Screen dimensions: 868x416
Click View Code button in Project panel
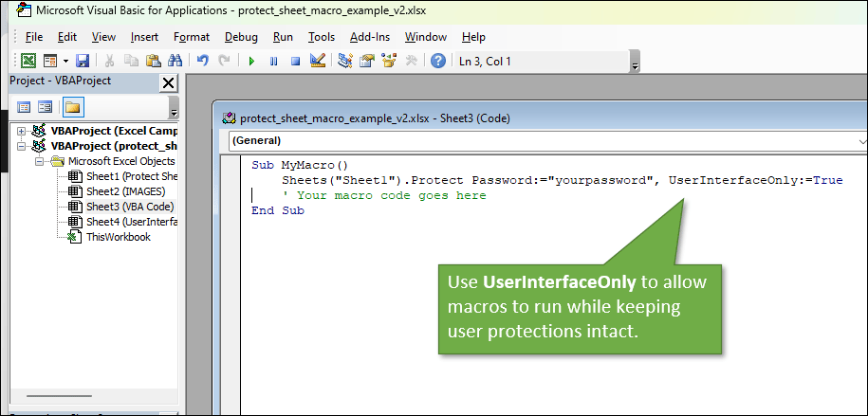click(x=25, y=106)
